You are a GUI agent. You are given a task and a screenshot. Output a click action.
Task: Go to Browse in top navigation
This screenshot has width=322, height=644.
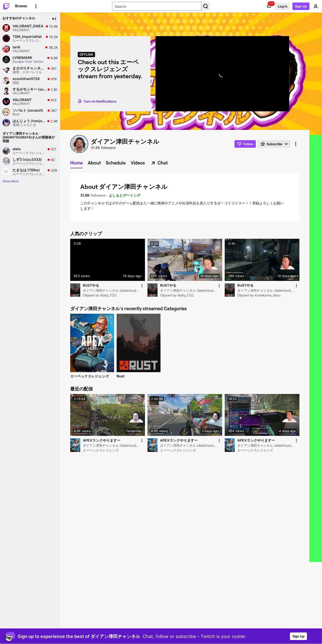pyautogui.click(x=21, y=6)
